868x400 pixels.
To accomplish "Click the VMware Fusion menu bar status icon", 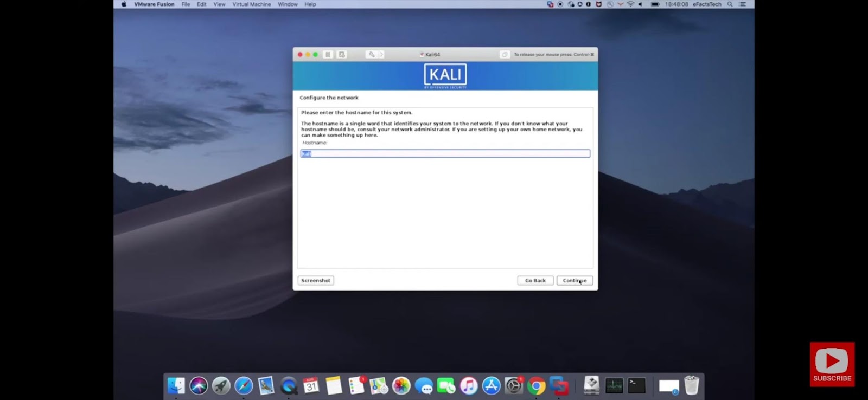I will click(550, 4).
